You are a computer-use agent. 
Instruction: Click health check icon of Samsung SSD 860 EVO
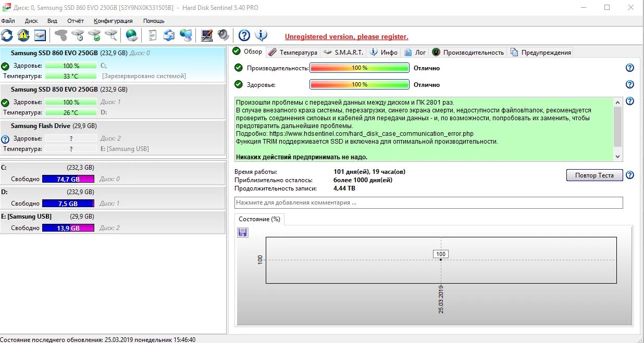coord(5,66)
